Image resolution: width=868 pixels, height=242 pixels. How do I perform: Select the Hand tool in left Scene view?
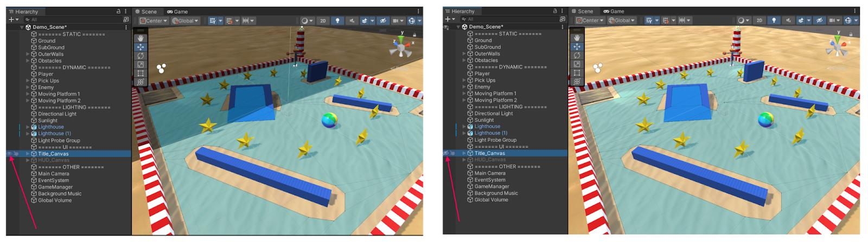(141, 38)
